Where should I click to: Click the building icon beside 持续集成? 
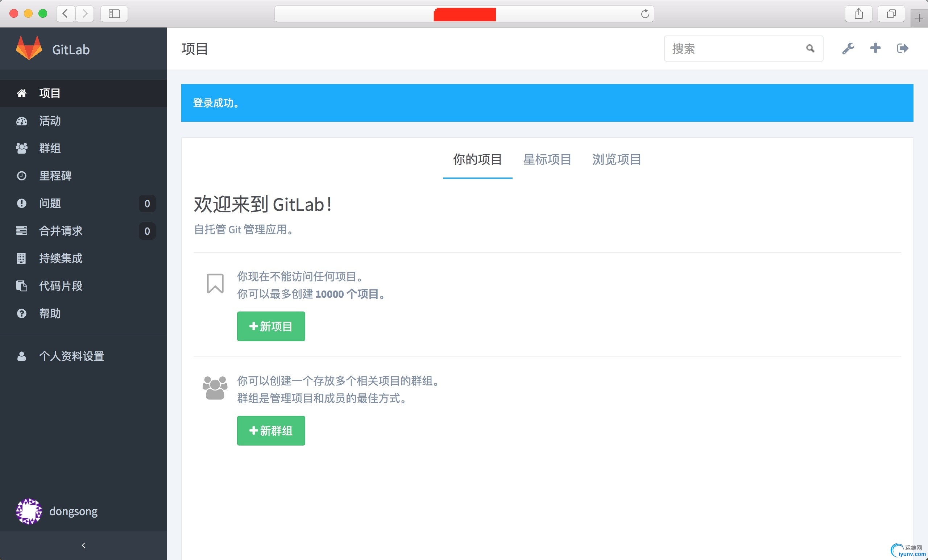coord(21,258)
